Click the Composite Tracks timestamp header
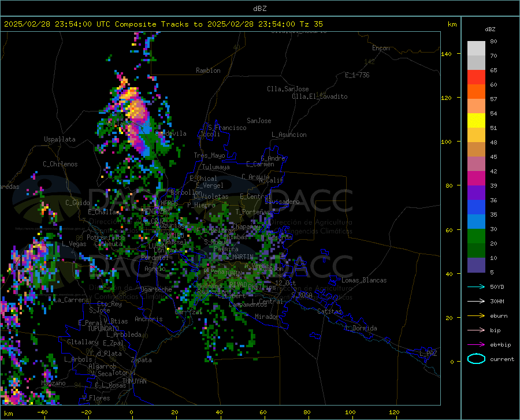 (x=163, y=24)
